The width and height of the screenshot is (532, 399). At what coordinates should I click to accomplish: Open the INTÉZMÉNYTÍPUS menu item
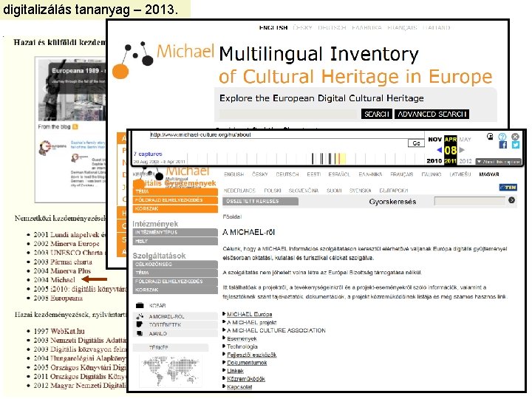point(175,233)
